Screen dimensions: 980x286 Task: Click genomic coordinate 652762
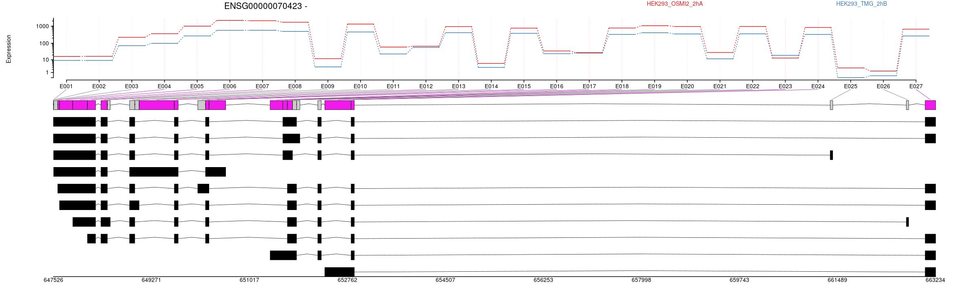pos(347,280)
